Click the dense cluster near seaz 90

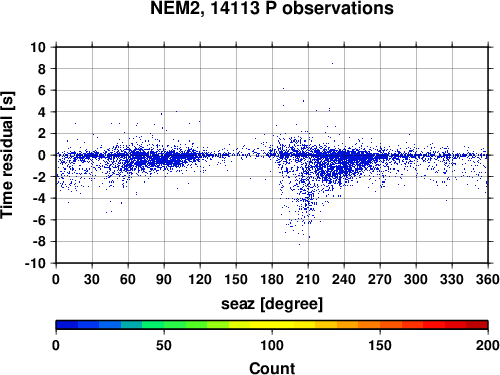(163, 157)
